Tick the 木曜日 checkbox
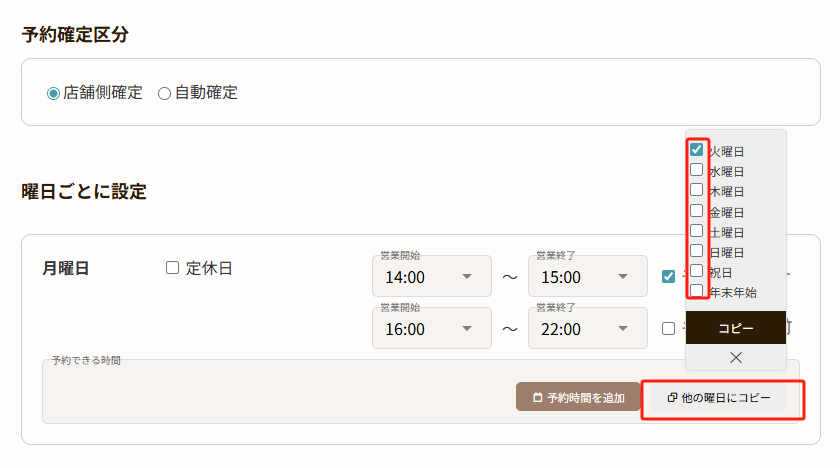840x468 pixels. (x=697, y=190)
